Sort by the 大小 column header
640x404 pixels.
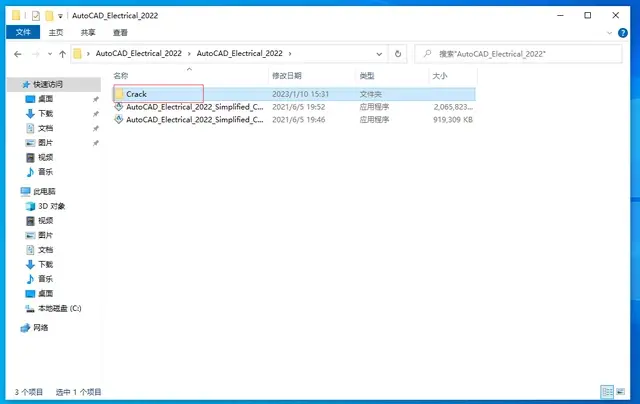[440, 75]
